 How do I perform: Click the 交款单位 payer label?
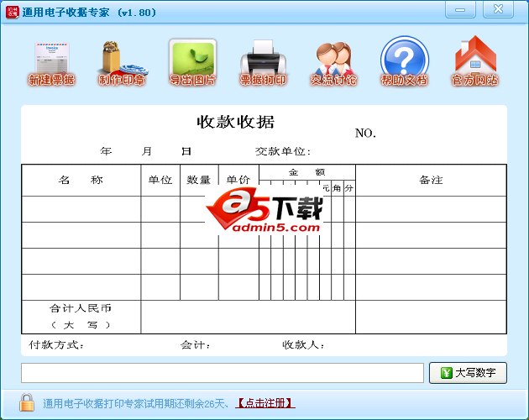point(283,151)
